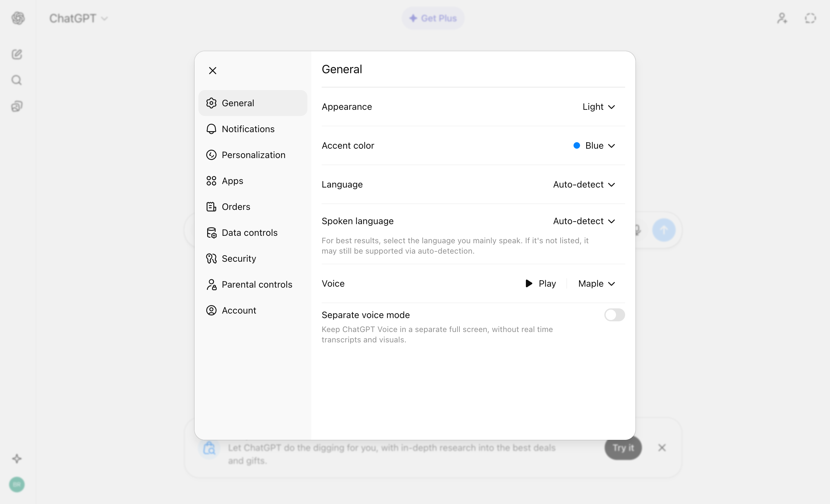Viewport: 830px width, 504px height.
Task: Select the Data controls tab
Action: pyautogui.click(x=253, y=233)
